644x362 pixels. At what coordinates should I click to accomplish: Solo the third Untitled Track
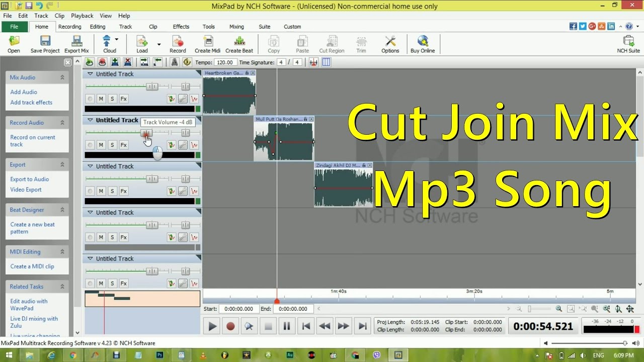coord(112,191)
